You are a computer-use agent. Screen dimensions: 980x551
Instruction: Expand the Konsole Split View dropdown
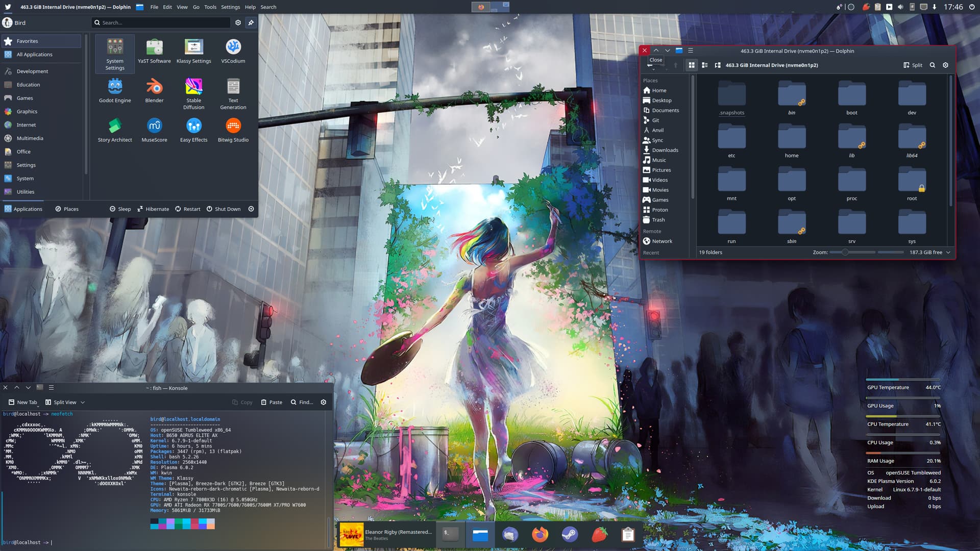[x=83, y=403]
